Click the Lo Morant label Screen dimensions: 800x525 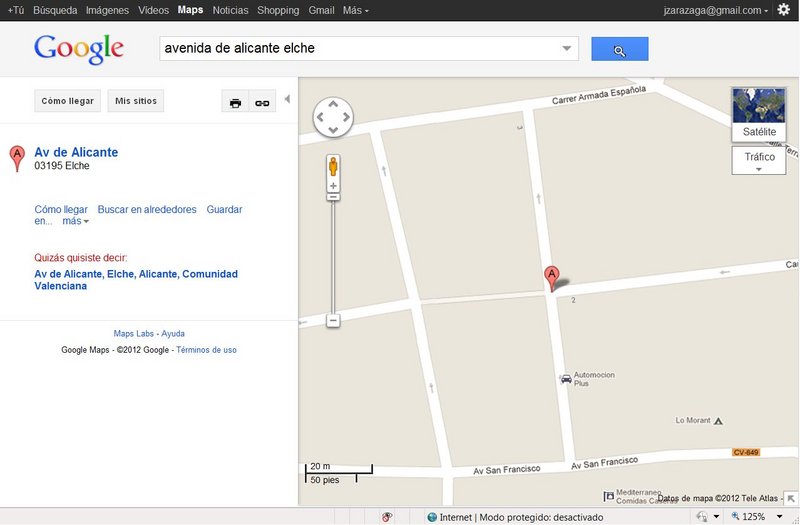coord(693,420)
